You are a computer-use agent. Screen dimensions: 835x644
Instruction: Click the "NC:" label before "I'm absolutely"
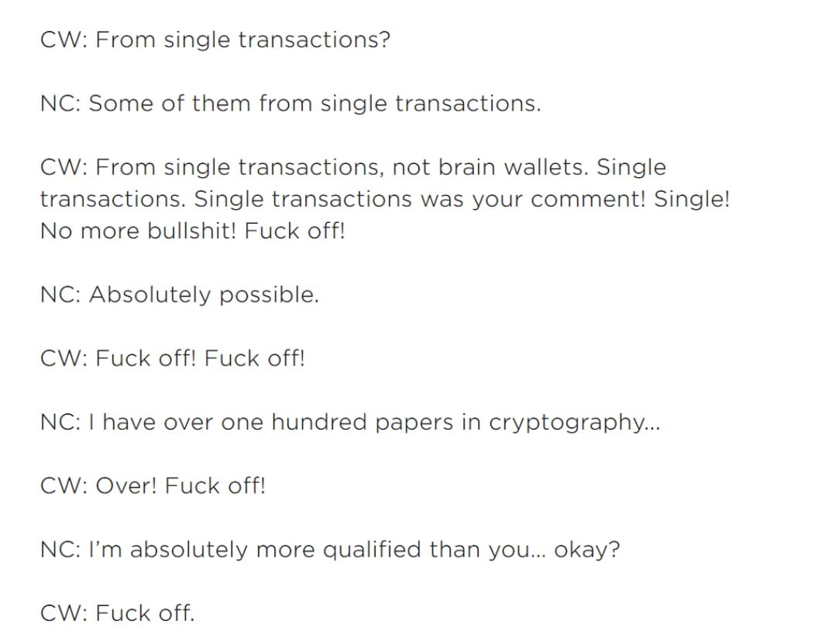pyautogui.click(x=60, y=550)
